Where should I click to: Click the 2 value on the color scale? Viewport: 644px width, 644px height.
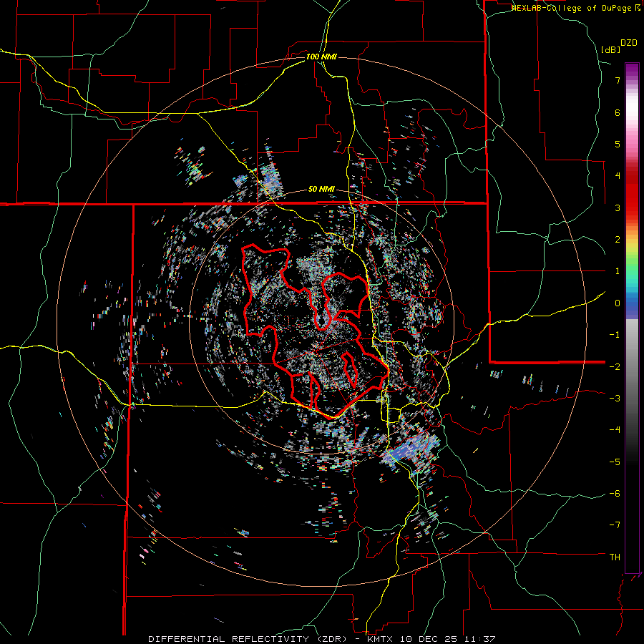pos(618,240)
